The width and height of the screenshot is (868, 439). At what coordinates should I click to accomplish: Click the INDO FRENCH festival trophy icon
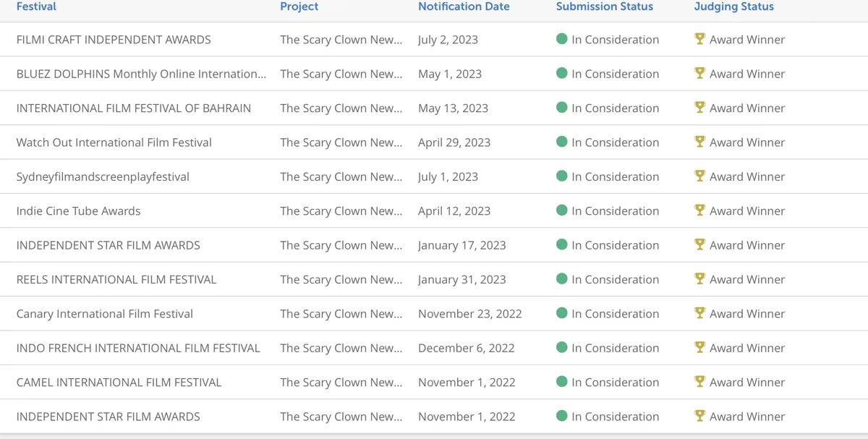699,346
